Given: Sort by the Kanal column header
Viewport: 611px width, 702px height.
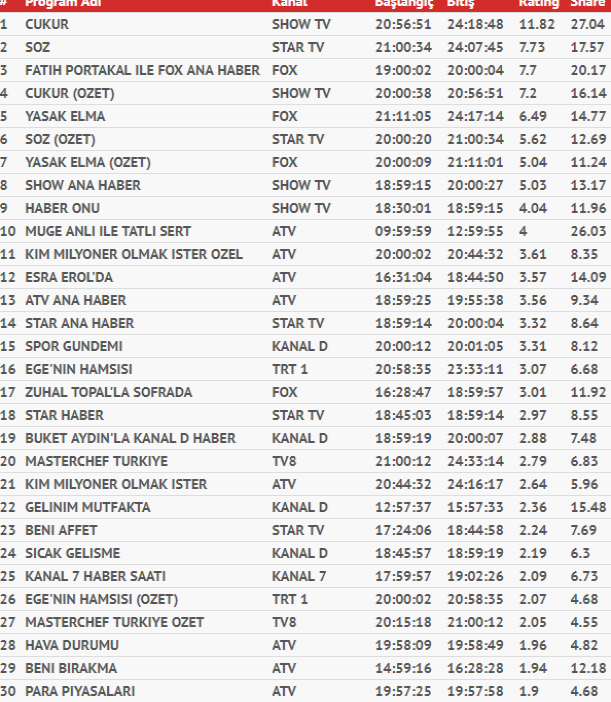Looking at the screenshot, I should 288,4.
